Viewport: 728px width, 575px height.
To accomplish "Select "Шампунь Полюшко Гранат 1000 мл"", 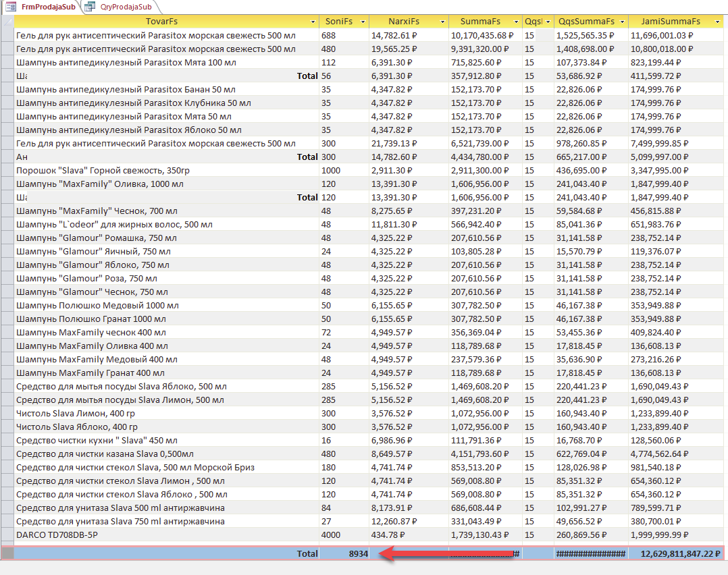I will pos(91,319).
